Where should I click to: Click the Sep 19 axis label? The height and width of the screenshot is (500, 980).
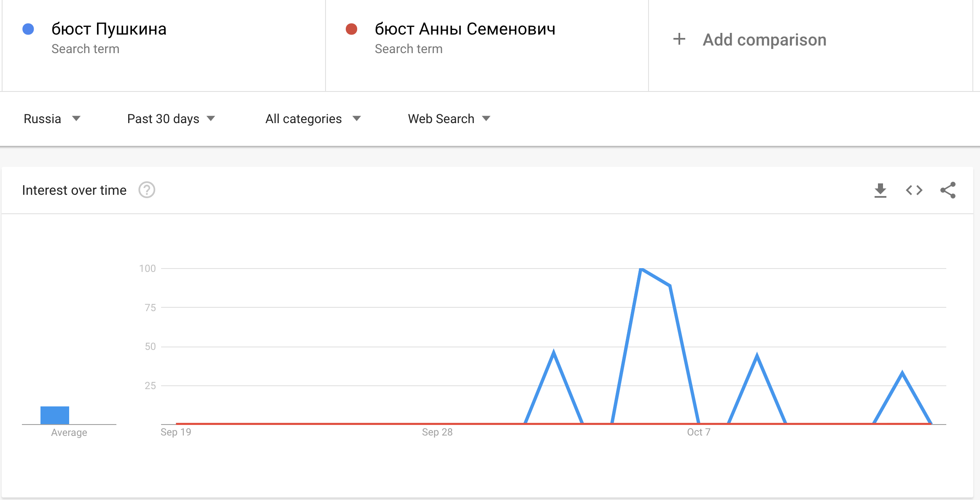(176, 432)
